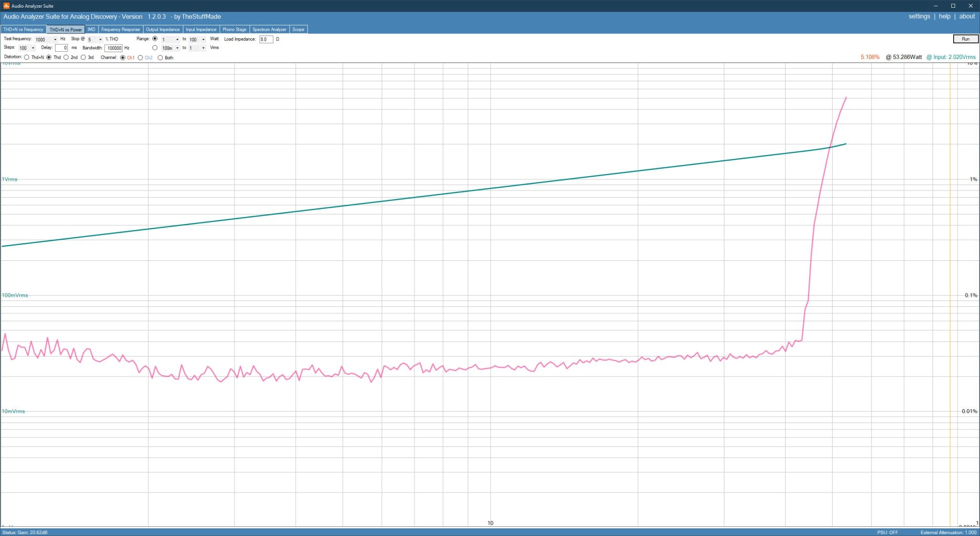Image resolution: width=980 pixels, height=536 pixels.
Task: Switch to the Phono Stage tab
Action: (234, 30)
